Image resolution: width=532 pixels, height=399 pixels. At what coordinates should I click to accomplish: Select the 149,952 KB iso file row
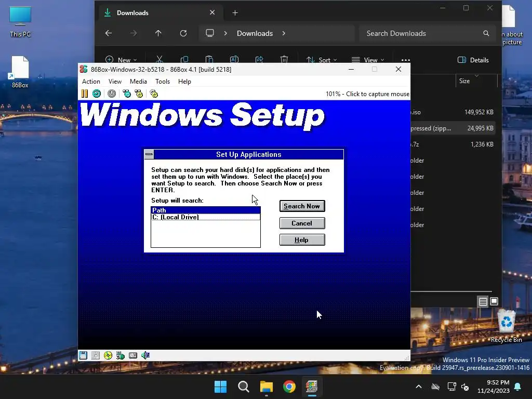pos(453,112)
